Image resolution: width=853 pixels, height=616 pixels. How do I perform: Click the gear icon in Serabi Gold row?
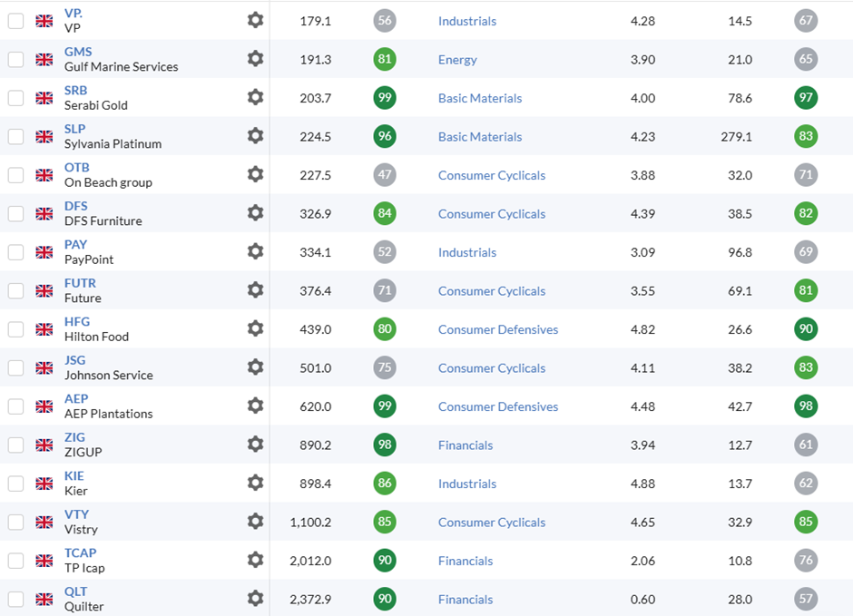pos(255,97)
